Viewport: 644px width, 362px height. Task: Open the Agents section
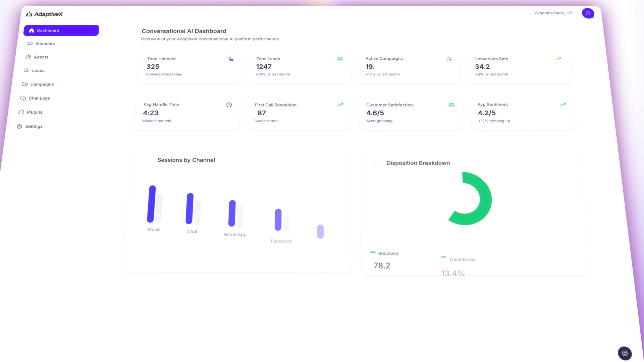click(41, 57)
